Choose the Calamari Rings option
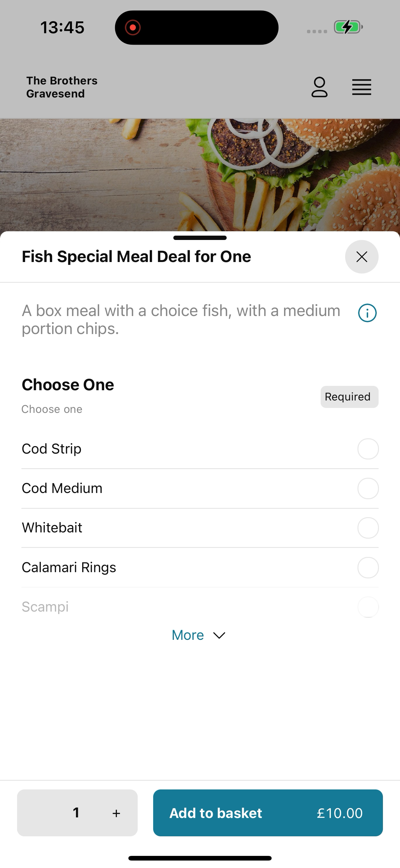This screenshot has width=400, height=868. tap(200, 567)
